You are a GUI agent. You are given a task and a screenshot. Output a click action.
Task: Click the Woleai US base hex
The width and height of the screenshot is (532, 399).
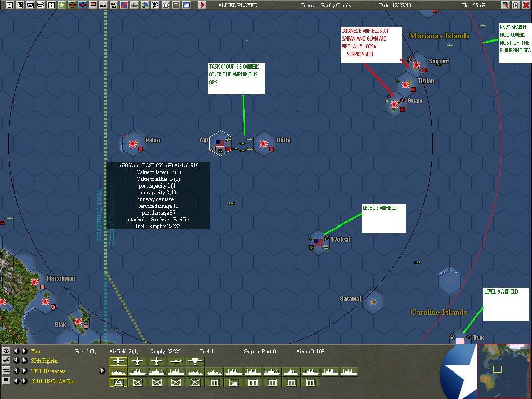click(x=318, y=242)
